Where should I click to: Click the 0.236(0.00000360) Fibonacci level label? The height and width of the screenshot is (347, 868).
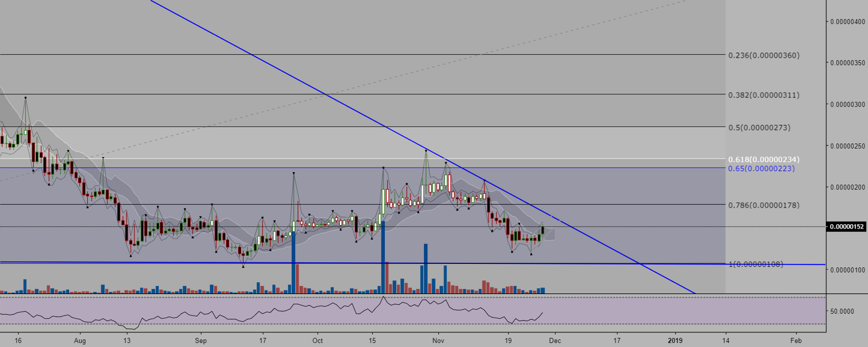point(763,55)
